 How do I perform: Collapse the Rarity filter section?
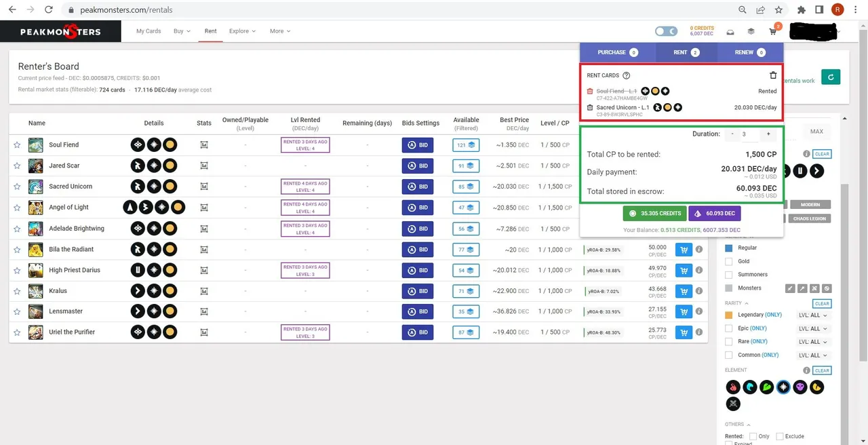pos(736,303)
